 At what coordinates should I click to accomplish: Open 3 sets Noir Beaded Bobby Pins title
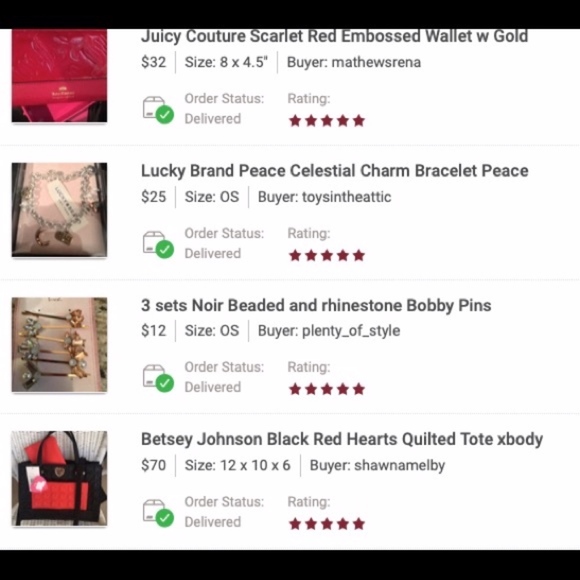tap(316, 306)
